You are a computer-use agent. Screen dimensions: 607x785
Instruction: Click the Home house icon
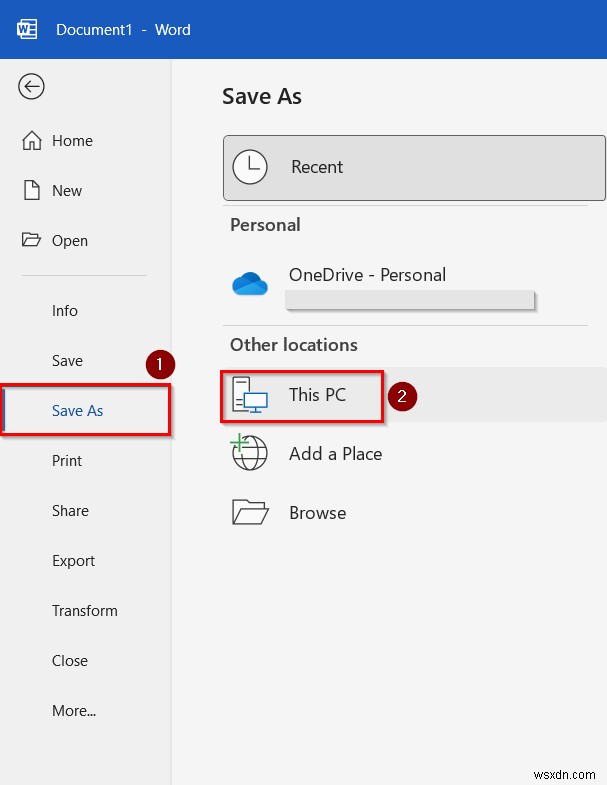tap(32, 141)
